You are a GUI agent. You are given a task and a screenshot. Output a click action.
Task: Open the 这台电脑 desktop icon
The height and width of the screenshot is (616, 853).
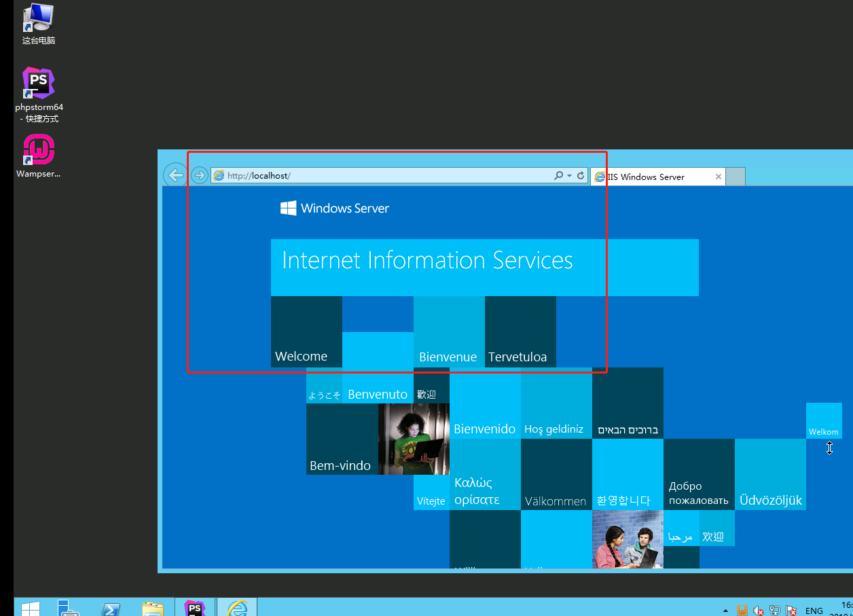pos(38,24)
